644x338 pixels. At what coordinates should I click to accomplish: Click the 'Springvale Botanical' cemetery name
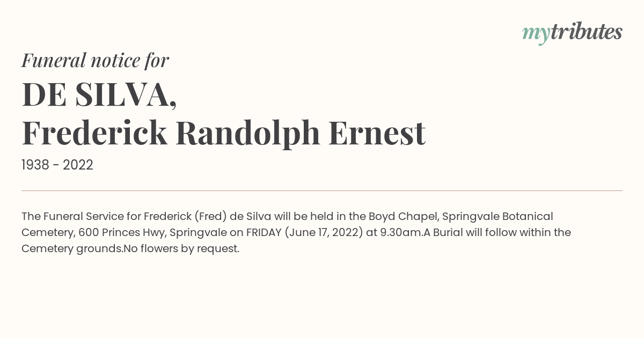point(497,216)
